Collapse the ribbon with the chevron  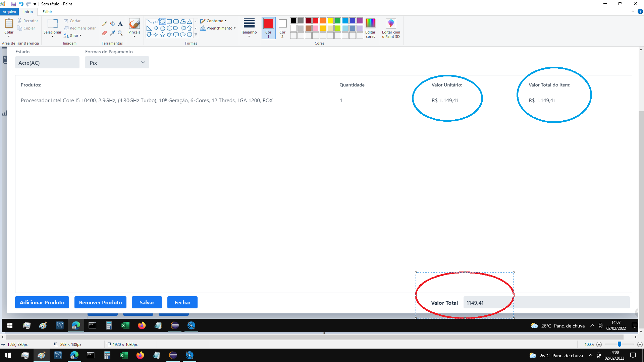pos(633,11)
